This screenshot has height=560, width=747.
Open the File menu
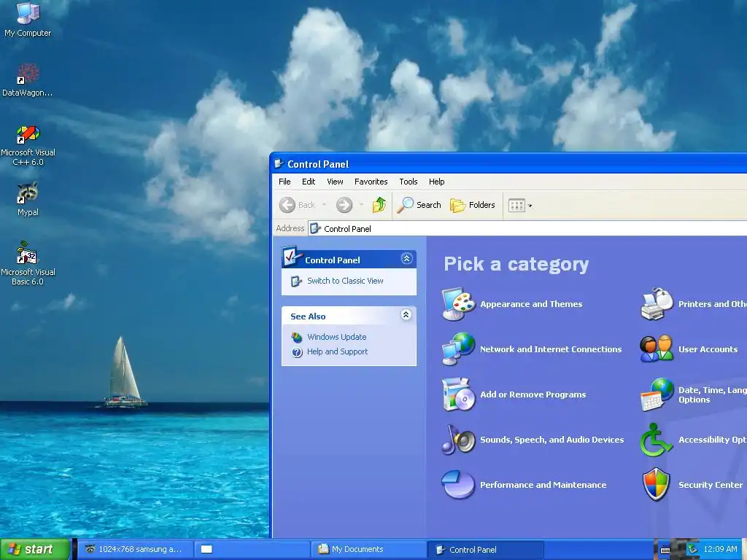(x=285, y=182)
